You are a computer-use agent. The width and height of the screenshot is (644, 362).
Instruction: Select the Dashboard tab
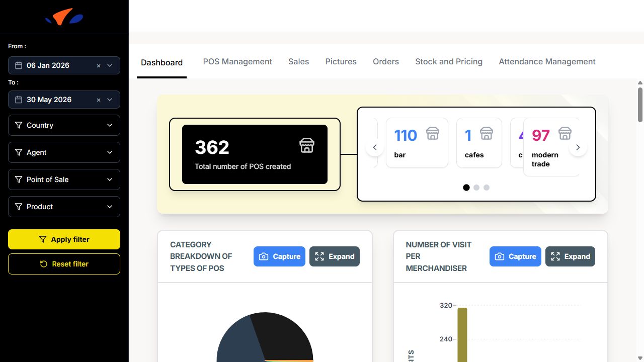(x=162, y=62)
